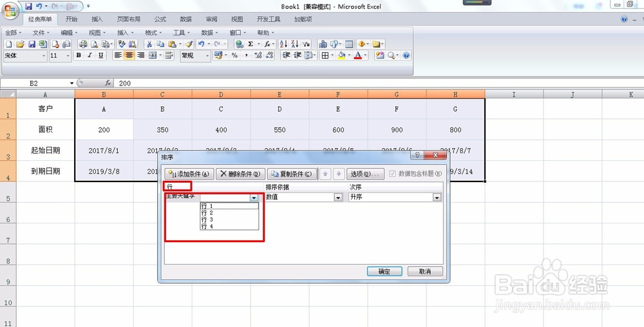Confirm sort with 确定 button
644x327 pixels.
point(384,271)
